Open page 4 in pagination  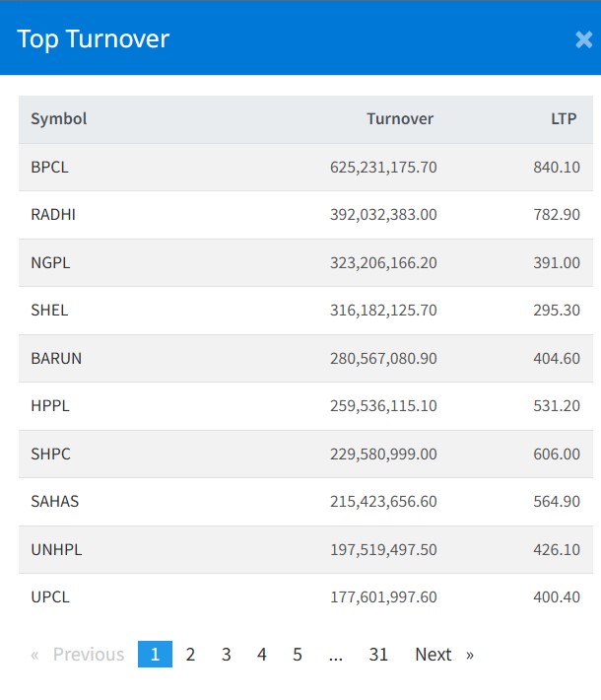coord(261,655)
